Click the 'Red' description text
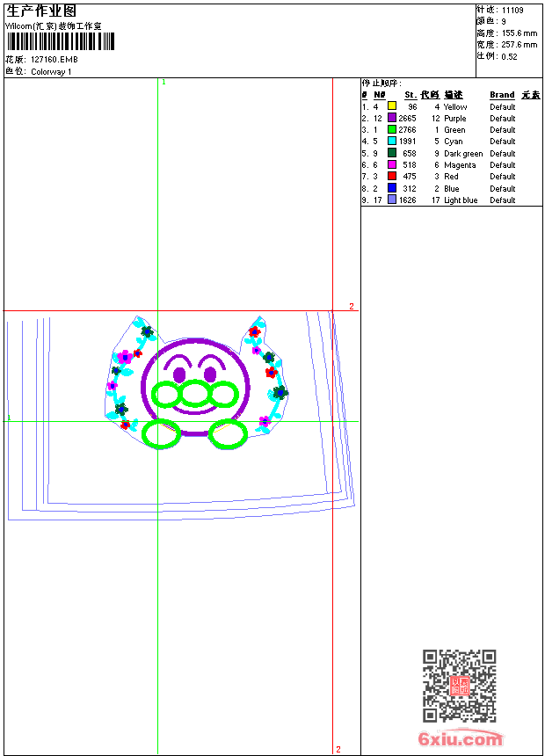Viewport: 545px width, 756px height. [451, 177]
